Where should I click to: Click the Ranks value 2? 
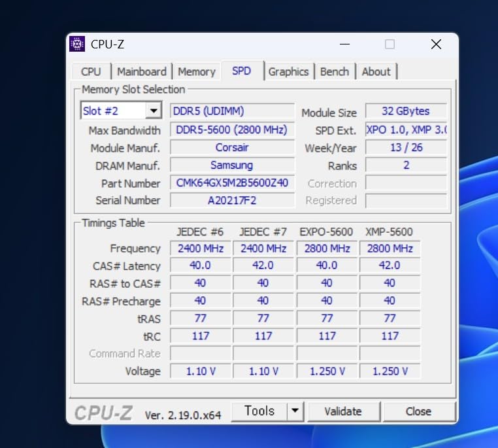point(406,165)
